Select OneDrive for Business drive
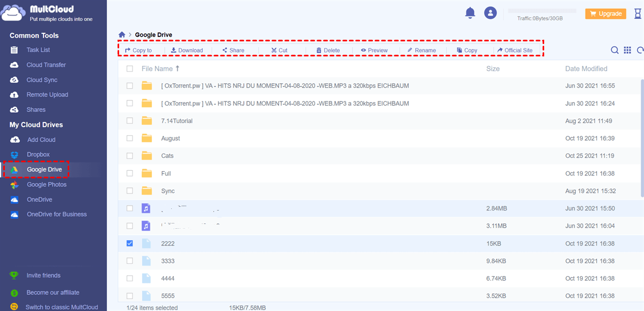This screenshot has width=644, height=311. (x=56, y=214)
